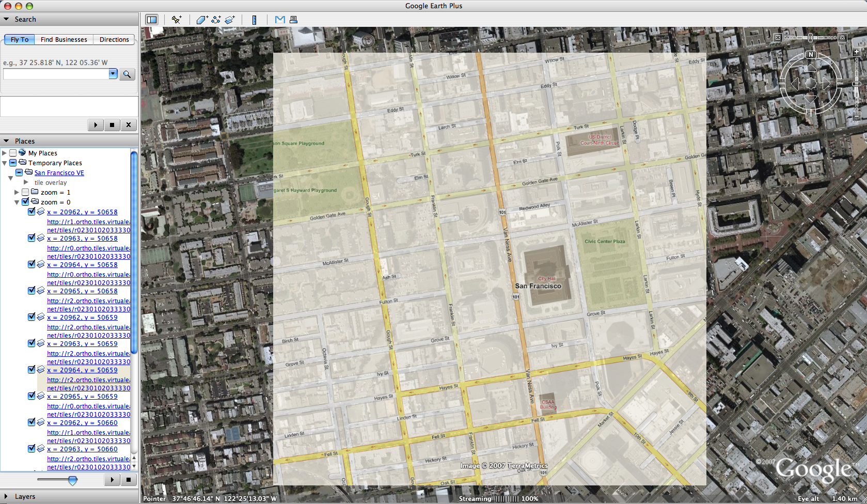The image size is (867, 504).
Task: Select the Fly To tab
Action: 20,39
